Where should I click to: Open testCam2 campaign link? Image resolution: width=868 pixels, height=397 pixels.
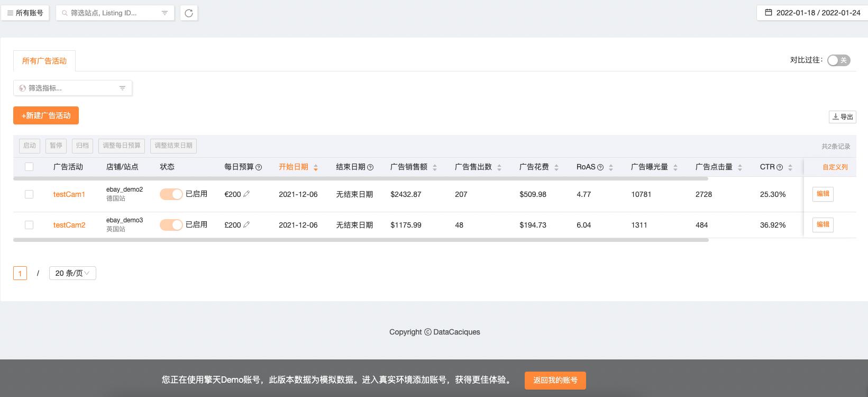tap(69, 225)
